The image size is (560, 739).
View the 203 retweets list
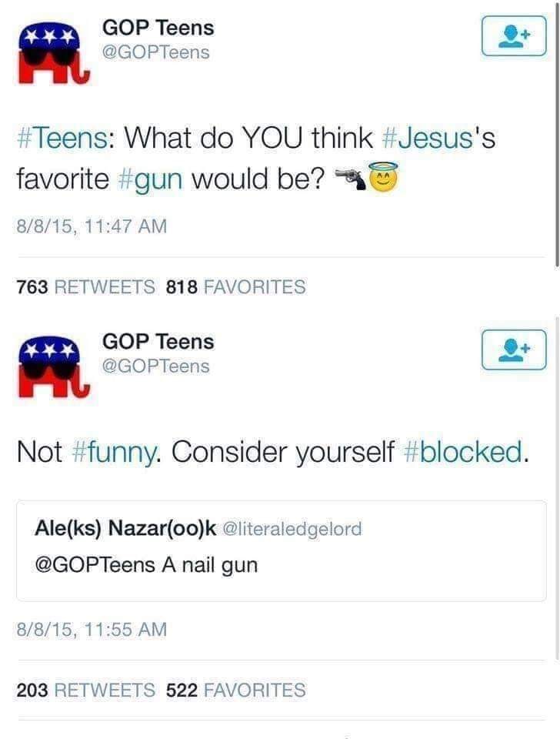pyautogui.click(x=85, y=690)
